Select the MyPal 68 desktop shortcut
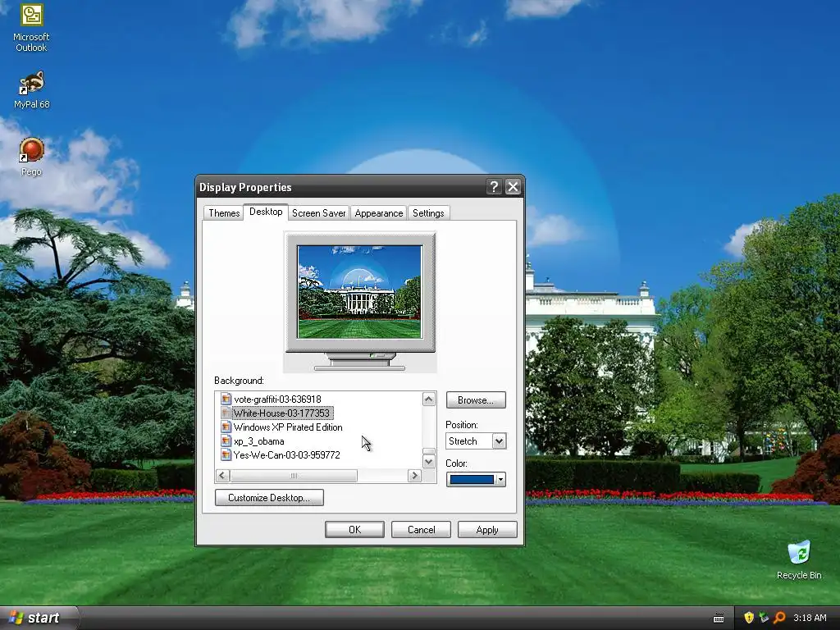 click(31, 89)
